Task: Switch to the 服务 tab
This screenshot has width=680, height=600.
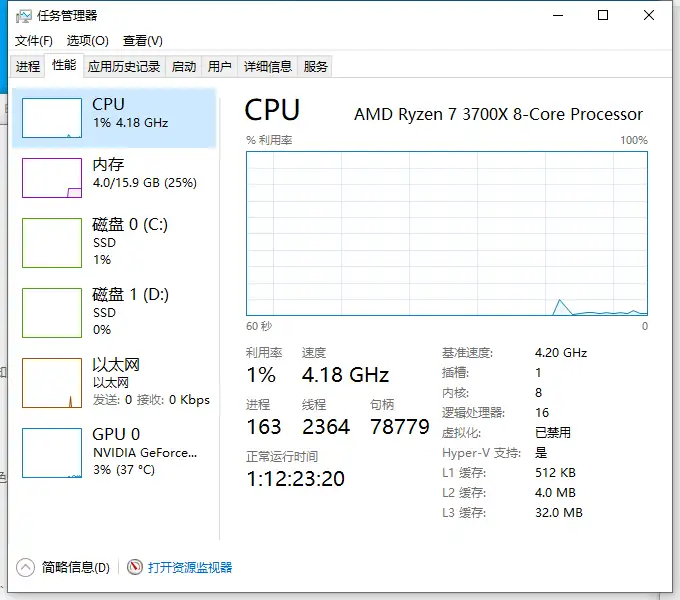Action: (315, 67)
